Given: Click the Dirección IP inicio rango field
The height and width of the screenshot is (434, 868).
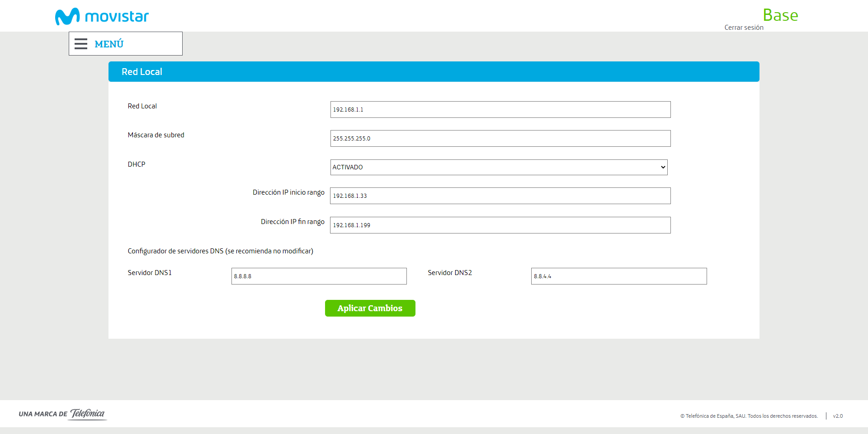Looking at the screenshot, I should pyautogui.click(x=500, y=196).
